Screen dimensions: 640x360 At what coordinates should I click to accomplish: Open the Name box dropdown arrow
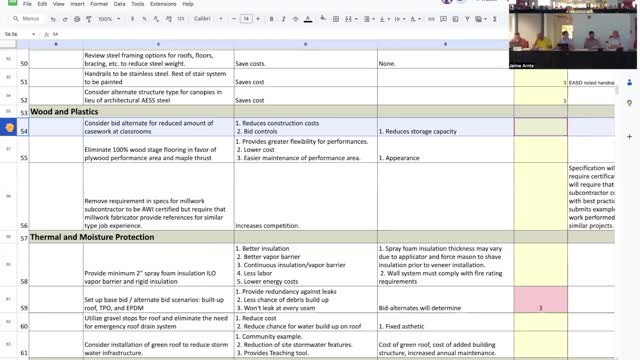point(33,34)
